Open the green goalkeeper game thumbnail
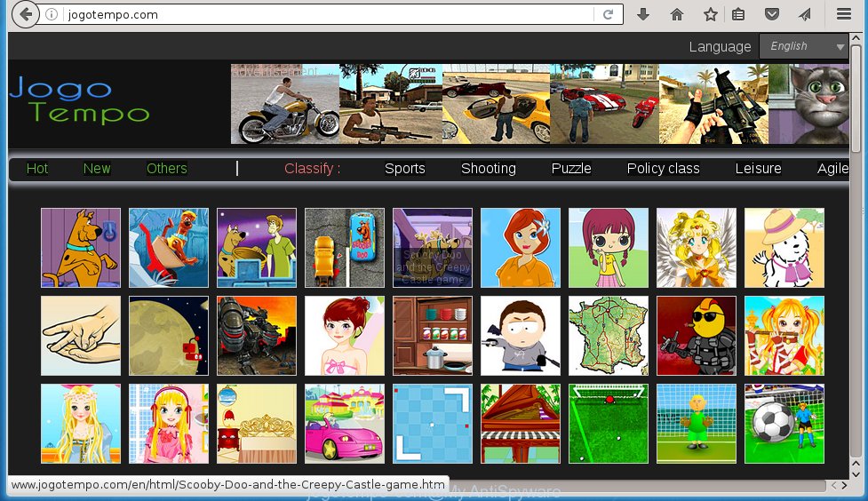This screenshot has height=501, width=868. [697, 424]
